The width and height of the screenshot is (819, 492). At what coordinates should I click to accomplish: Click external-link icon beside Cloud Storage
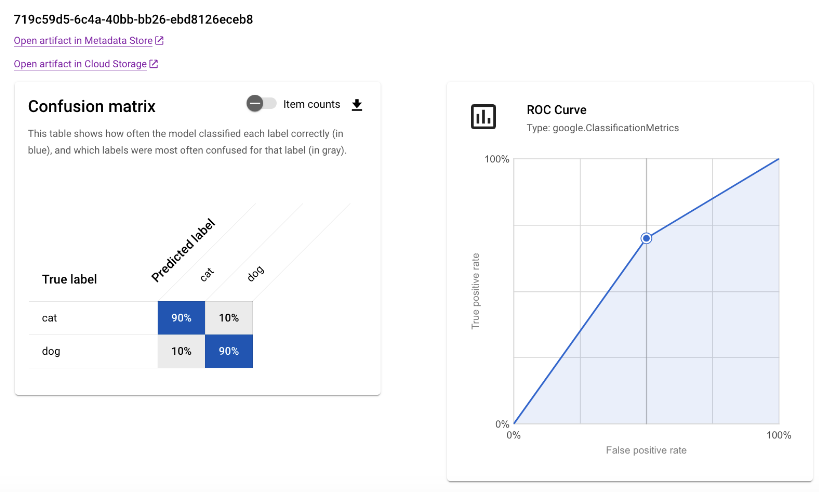[153, 64]
